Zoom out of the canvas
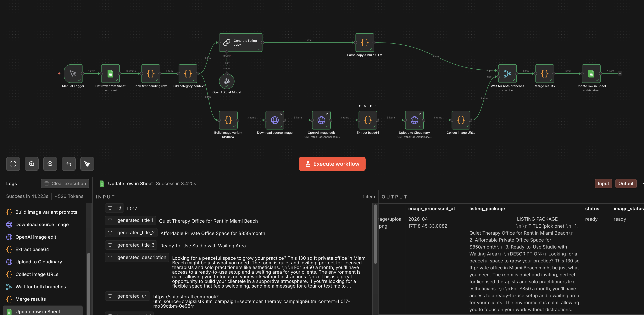The image size is (644, 315). tap(50, 164)
